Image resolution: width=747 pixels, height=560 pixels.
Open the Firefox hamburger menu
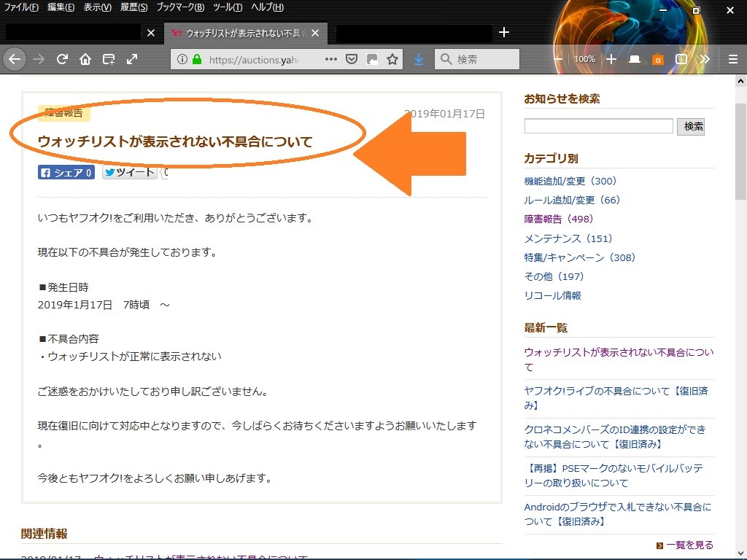pyautogui.click(x=732, y=59)
